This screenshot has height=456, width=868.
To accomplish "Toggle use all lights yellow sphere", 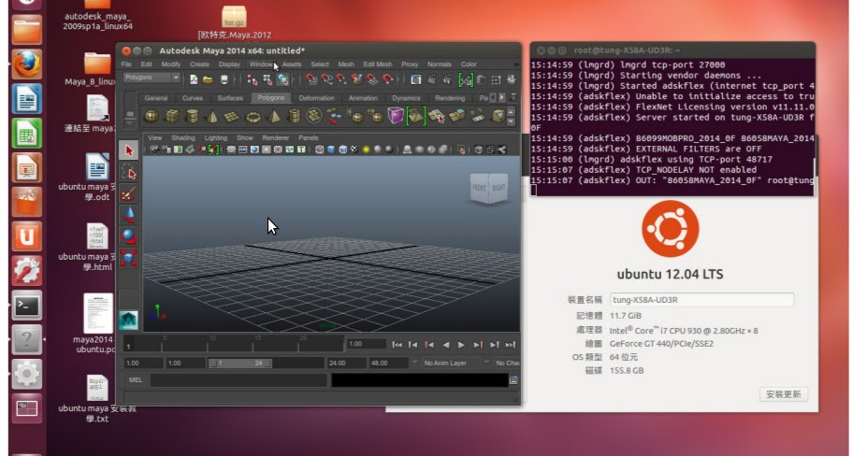I will pyautogui.click(x=366, y=150).
